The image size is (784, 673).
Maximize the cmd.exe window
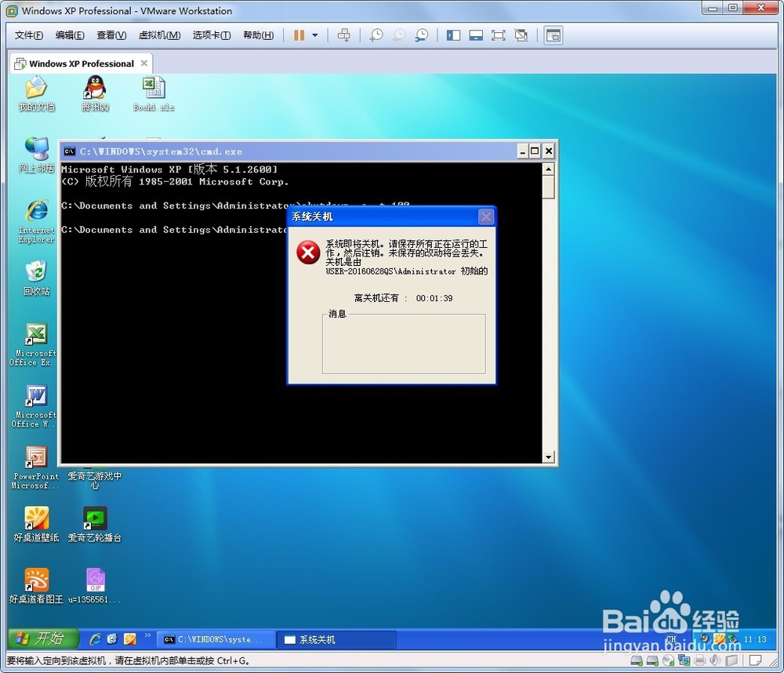[535, 151]
